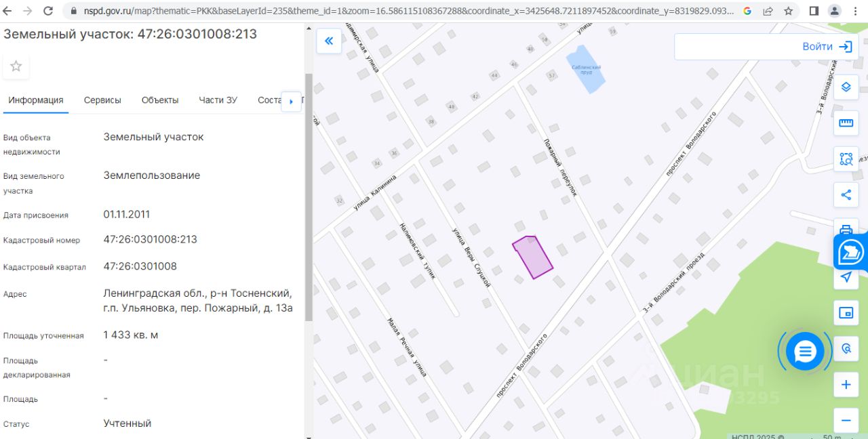This screenshot has height=439, width=868.
Task: Click the highlighted purple land parcel
Action: 533,257
